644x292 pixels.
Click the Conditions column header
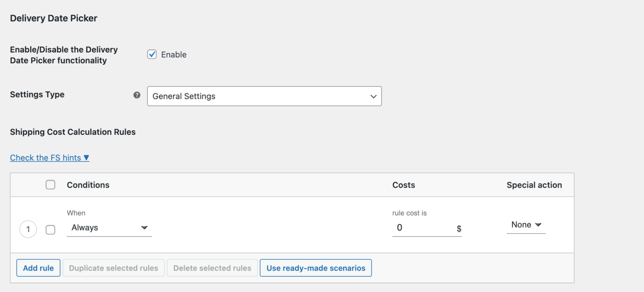pyautogui.click(x=88, y=184)
